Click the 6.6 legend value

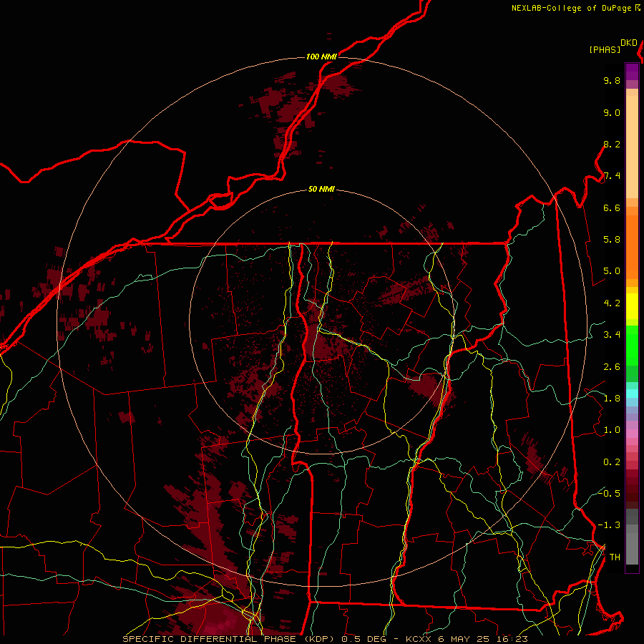612,208
